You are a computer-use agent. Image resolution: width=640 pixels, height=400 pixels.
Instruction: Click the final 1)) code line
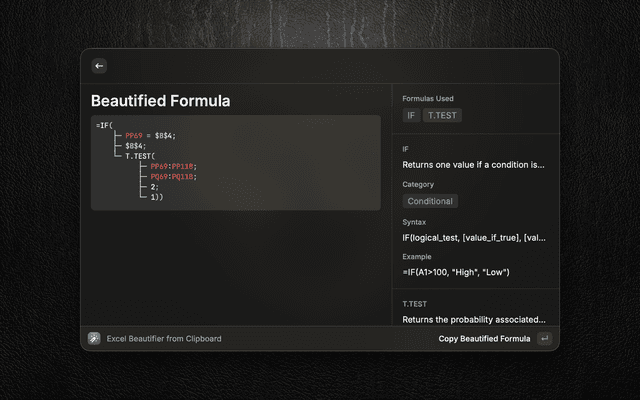point(157,197)
